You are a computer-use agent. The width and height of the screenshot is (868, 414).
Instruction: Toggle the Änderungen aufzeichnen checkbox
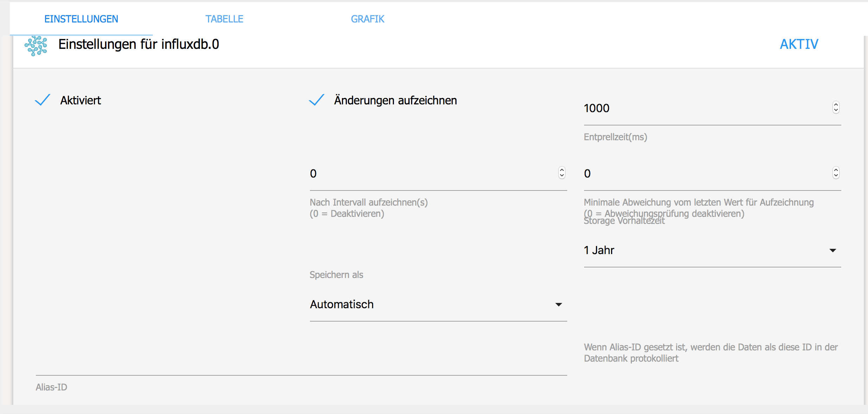pos(316,100)
